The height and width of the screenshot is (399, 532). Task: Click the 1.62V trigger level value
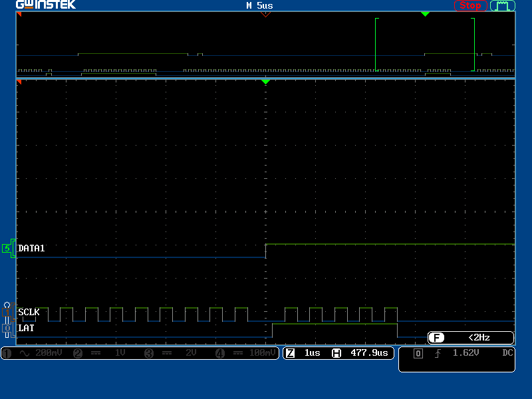(465, 353)
